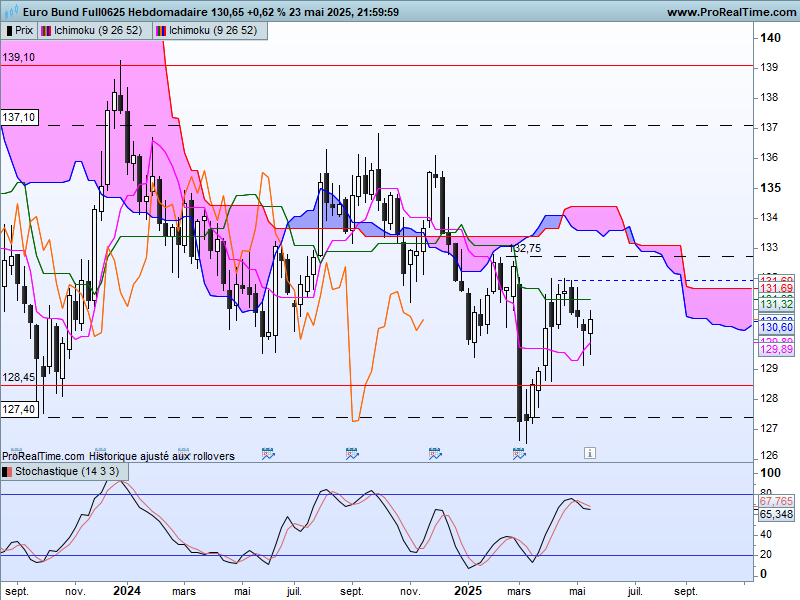The image size is (800, 600).
Task: Select the 137,10 horizontal level label
Action: [x=19, y=117]
